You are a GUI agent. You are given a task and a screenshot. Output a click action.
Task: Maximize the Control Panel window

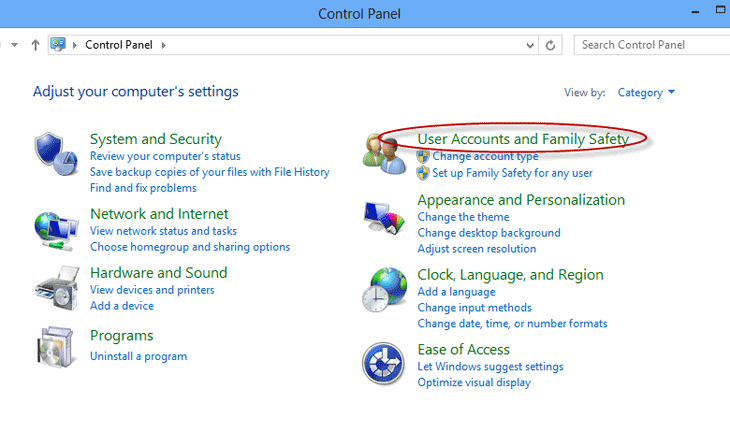click(720, 10)
